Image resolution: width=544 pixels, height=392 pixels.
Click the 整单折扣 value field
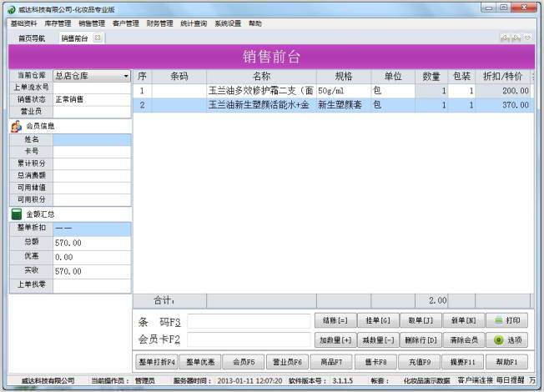(x=92, y=229)
